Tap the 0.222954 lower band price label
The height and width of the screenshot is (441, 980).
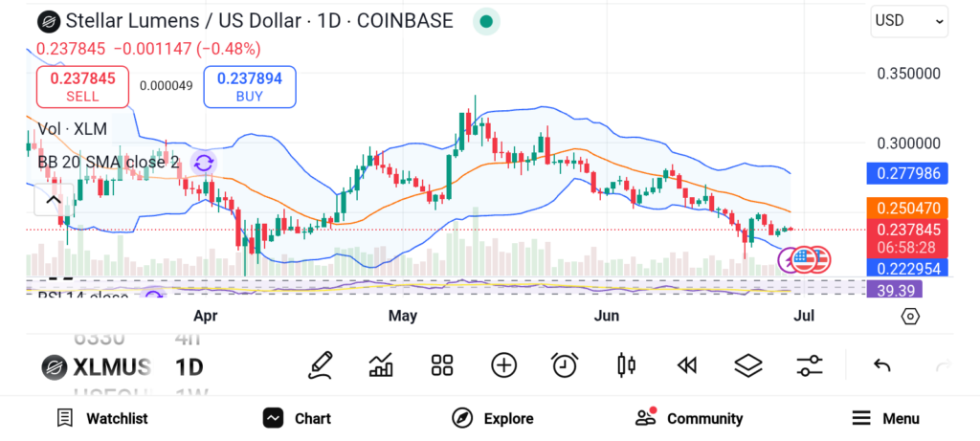tap(907, 269)
